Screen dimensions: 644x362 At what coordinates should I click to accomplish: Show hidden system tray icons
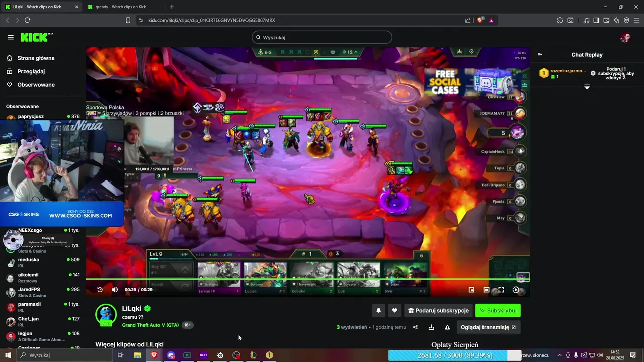559,355
